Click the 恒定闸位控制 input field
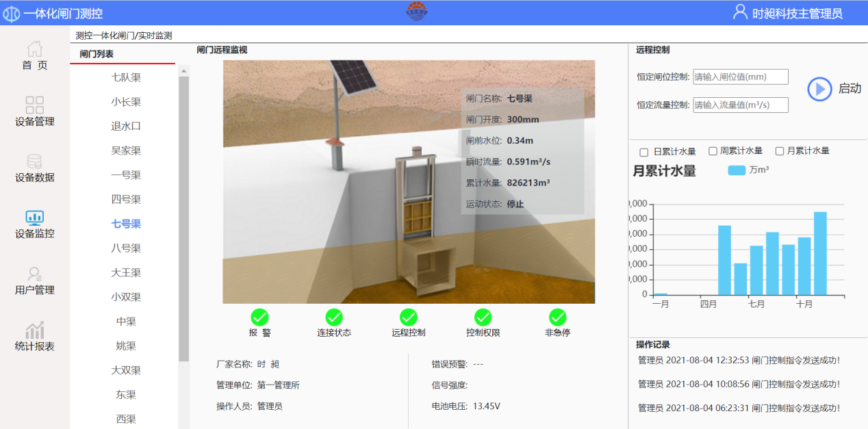868x429 pixels. coord(741,77)
